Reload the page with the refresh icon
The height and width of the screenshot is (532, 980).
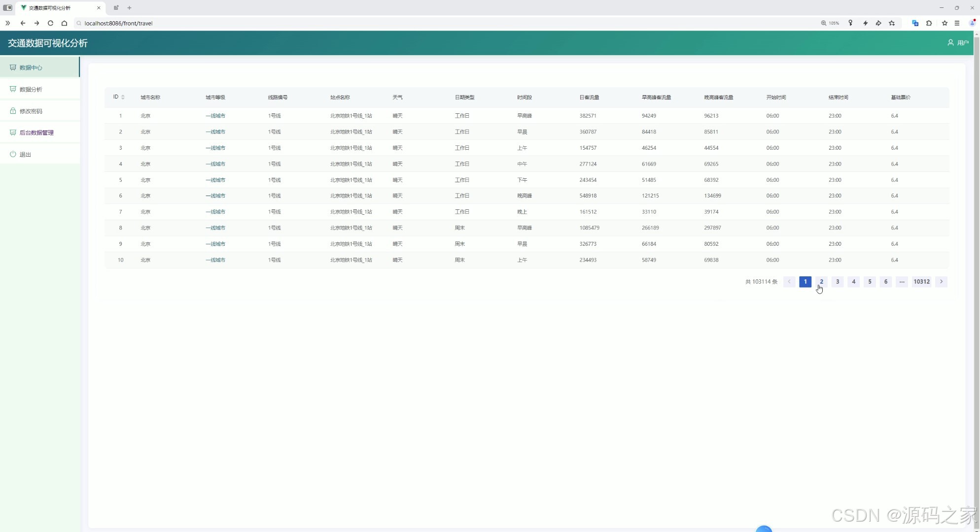pyautogui.click(x=50, y=23)
